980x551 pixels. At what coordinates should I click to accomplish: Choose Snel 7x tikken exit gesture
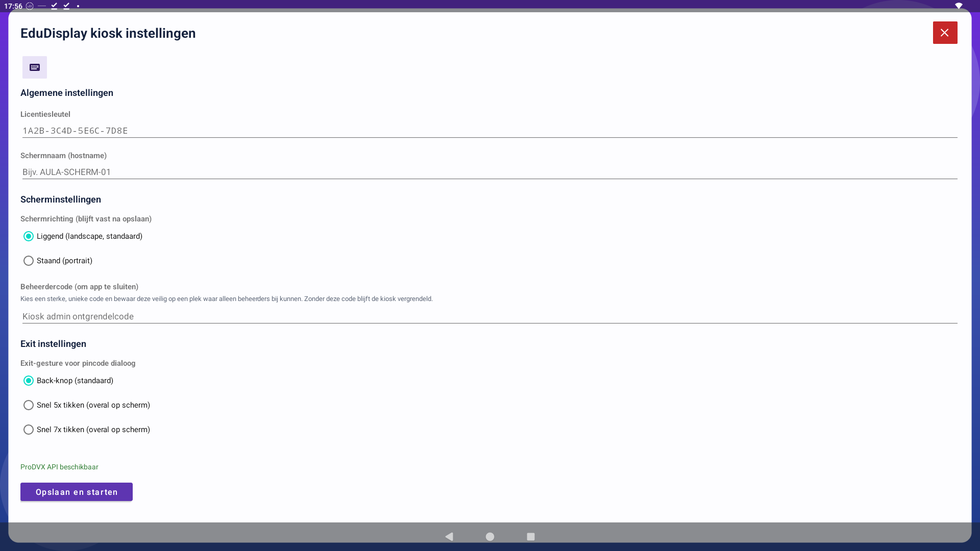pyautogui.click(x=87, y=430)
